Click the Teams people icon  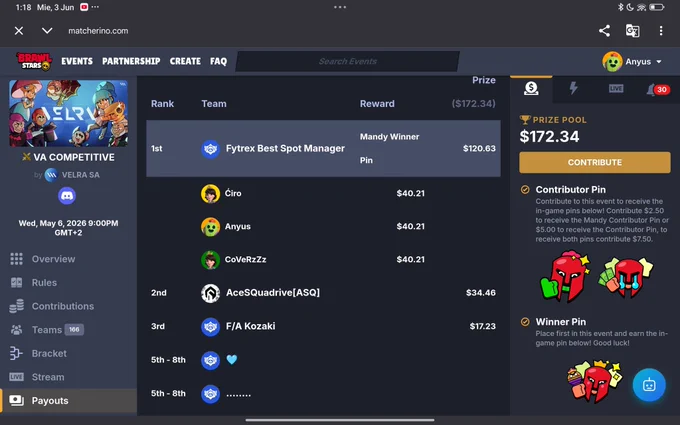(x=16, y=330)
